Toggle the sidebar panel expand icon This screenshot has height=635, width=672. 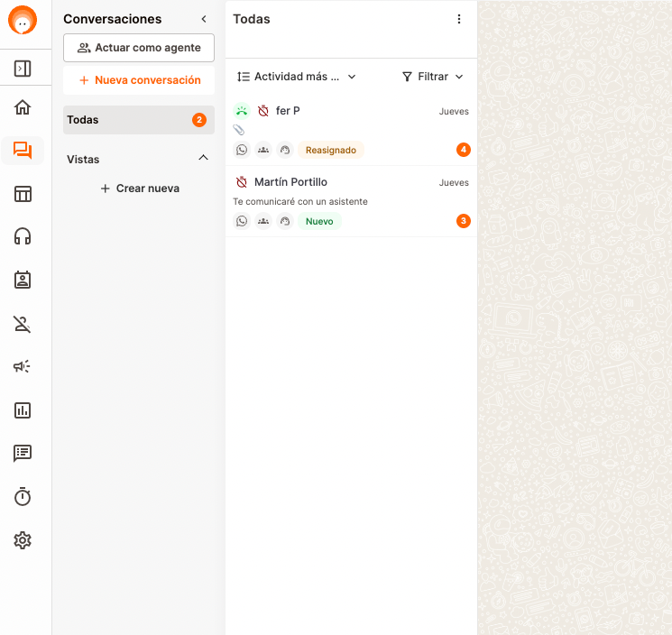[23, 69]
